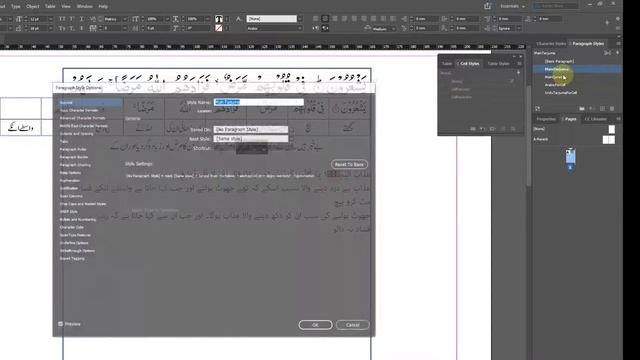Open the Window menu
Screen dimensions: 640x360
pyautogui.click(x=84, y=7)
